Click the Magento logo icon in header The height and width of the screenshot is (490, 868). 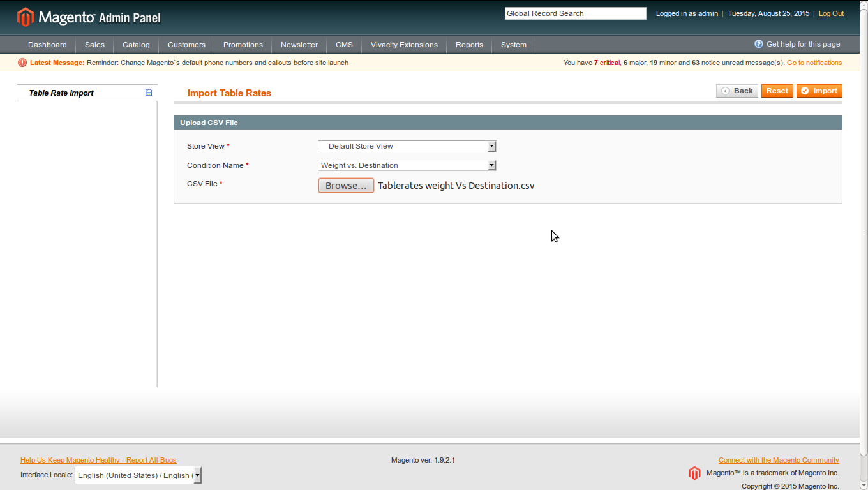tap(26, 17)
